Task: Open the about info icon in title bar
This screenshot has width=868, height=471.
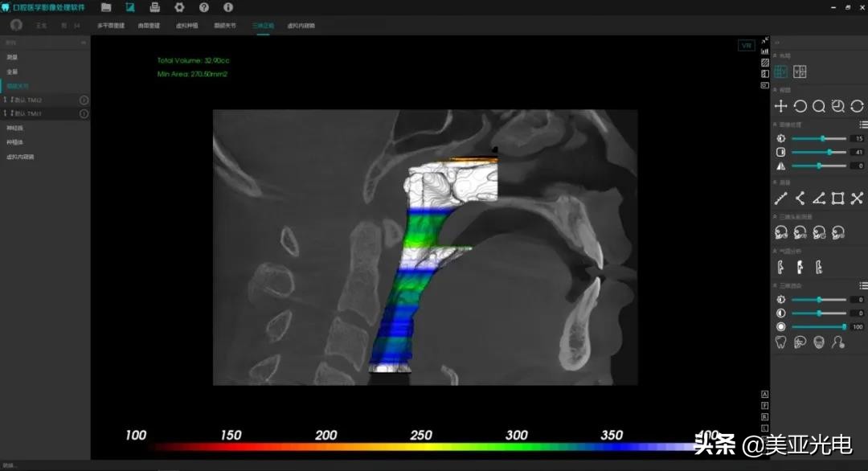Action: [x=227, y=7]
